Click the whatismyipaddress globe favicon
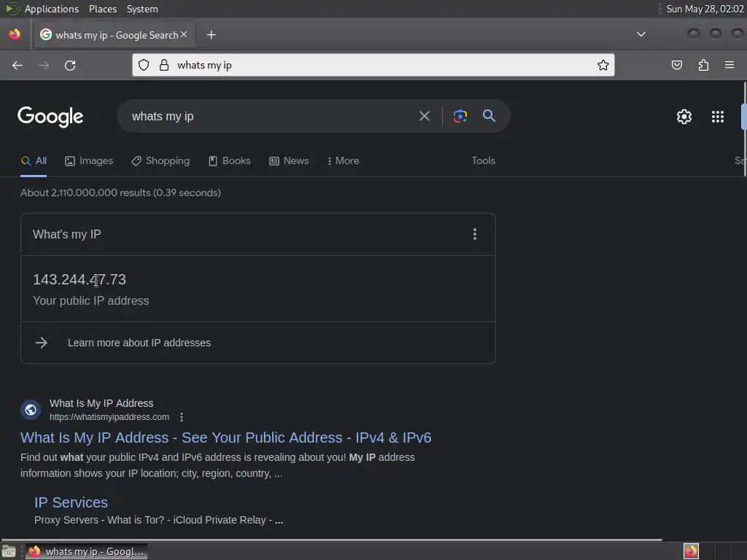Viewport: 747px width, 560px height. pos(31,410)
